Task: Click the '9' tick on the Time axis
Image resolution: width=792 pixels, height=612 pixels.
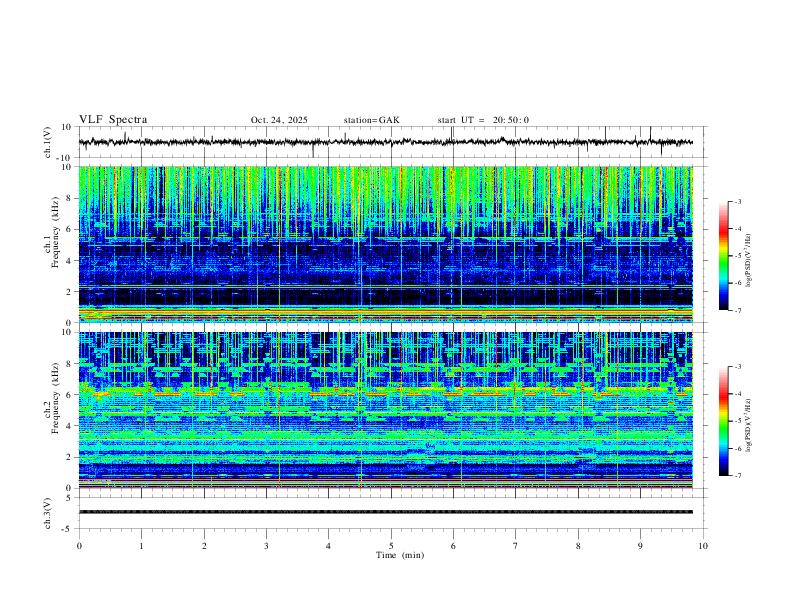Action: (640, 546)
